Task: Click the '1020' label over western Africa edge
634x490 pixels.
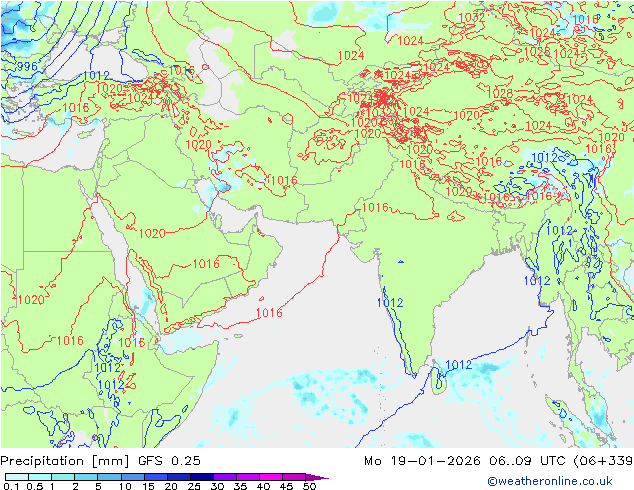Action: click(31, 300)
